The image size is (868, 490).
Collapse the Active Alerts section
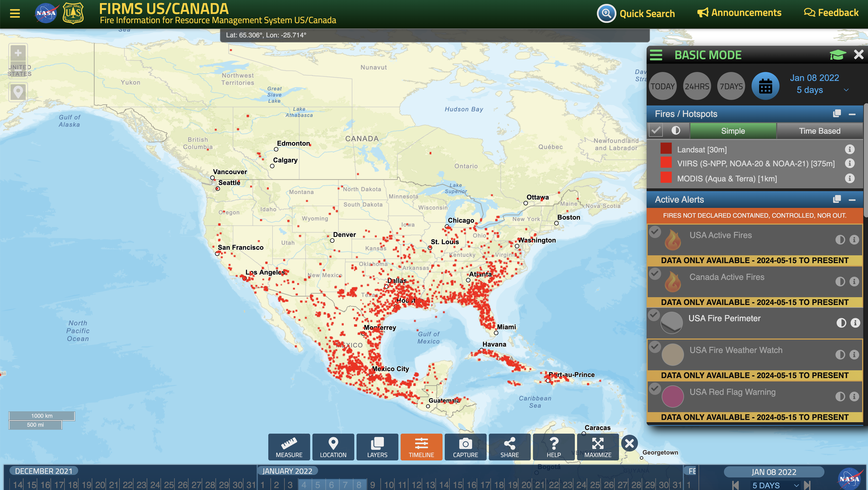coord(852,200)
